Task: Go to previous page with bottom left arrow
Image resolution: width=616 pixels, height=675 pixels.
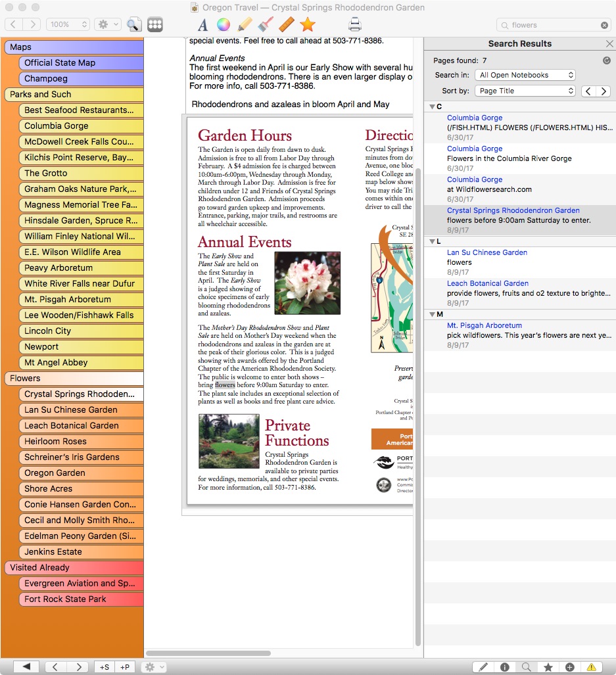Action: [x=55, y=667]
